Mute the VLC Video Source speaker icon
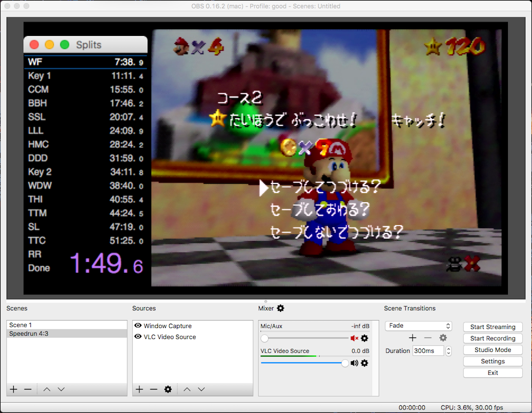The image size is (532, 413). [x=354, y=363]
